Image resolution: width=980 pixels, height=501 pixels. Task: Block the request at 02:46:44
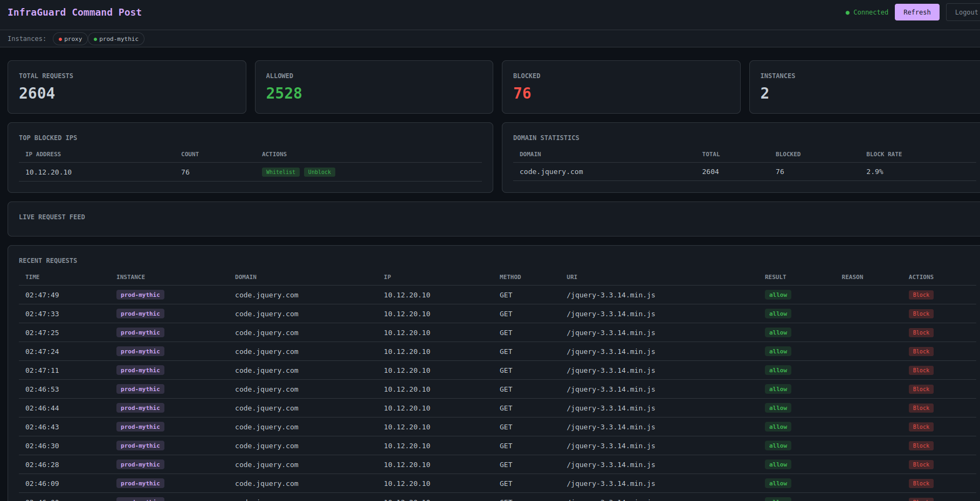pyautogui.click(x=921, y=408)
